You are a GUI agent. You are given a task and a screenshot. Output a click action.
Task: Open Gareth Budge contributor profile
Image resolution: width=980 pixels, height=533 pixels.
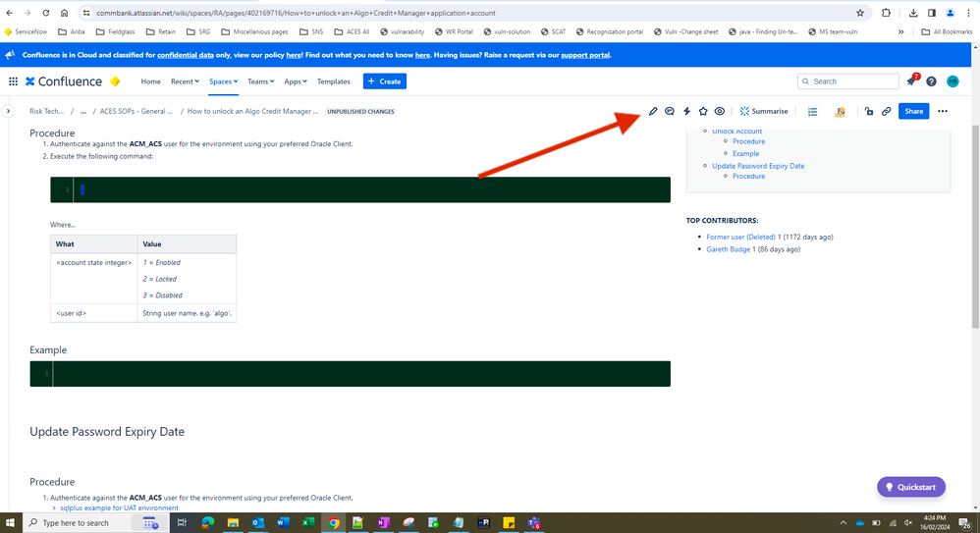tap(728, 249)
